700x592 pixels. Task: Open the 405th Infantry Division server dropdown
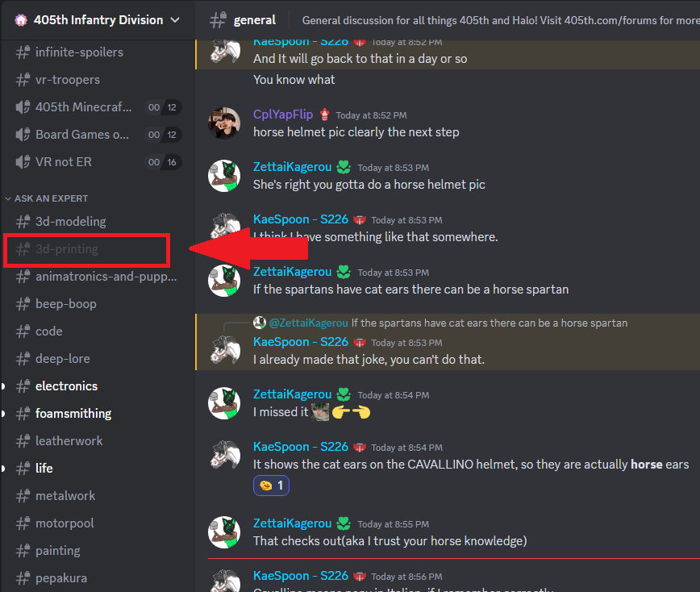click(x=175, y=20)
